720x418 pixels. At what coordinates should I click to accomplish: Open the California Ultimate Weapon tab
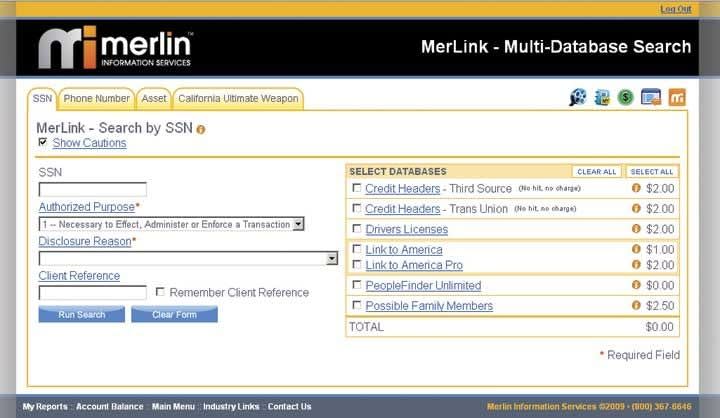click(x=237, y=99)
